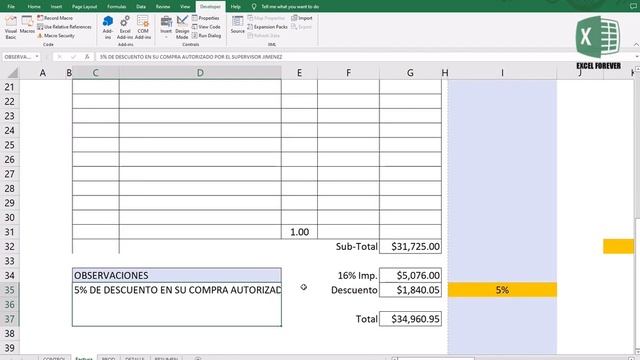Image resolution: width=640 pixels, height=360 pixels.
Task: Switch to the Review tab
Action: coord(162,7)
